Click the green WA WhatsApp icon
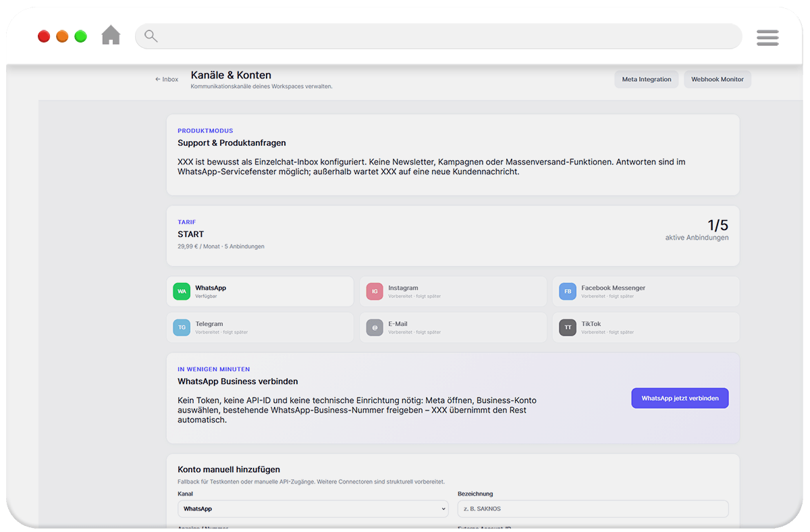The height and width of the screenshot is (532, 810). tap(182, 292)
